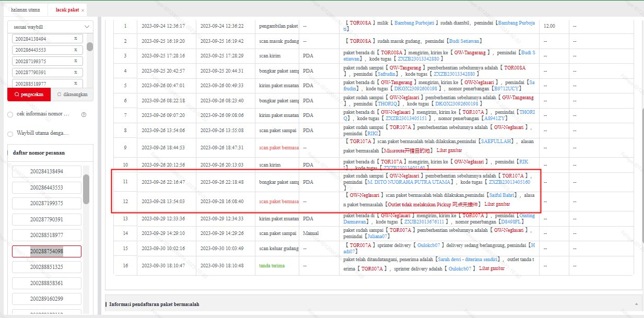Select order 200288518977 in daftar nomor pesanan

click(x=46, y=235)
